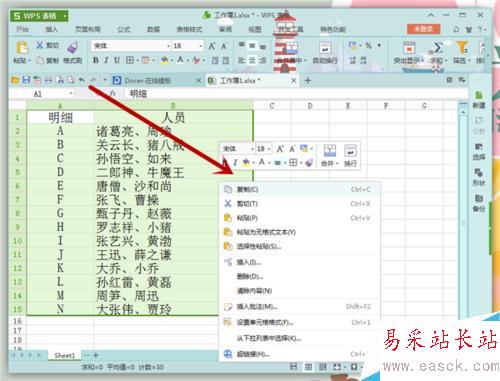Select row 16 header
Viewport: 500px width, 381px height.
tap(17, 321)
